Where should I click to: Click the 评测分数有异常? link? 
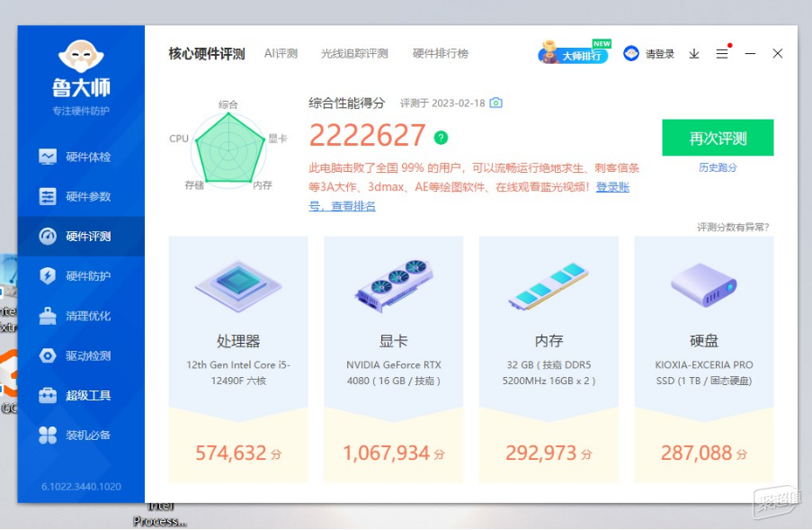tap(733, 227)
